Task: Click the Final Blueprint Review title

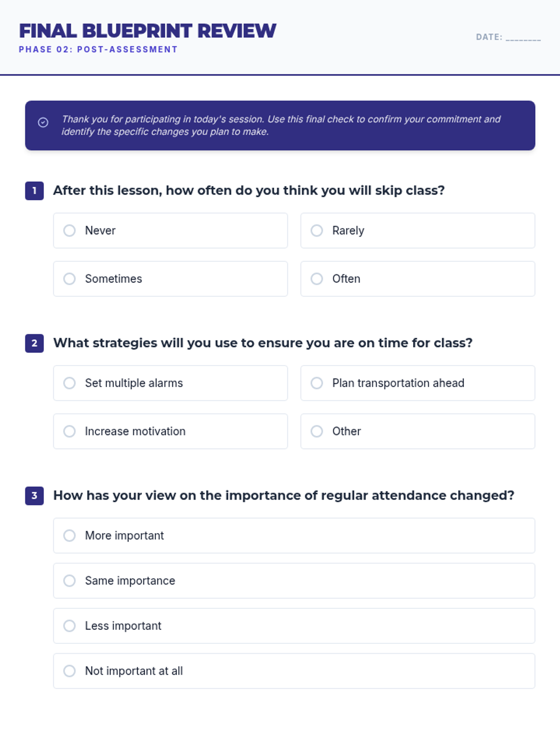Action: [x=147, y=31]
